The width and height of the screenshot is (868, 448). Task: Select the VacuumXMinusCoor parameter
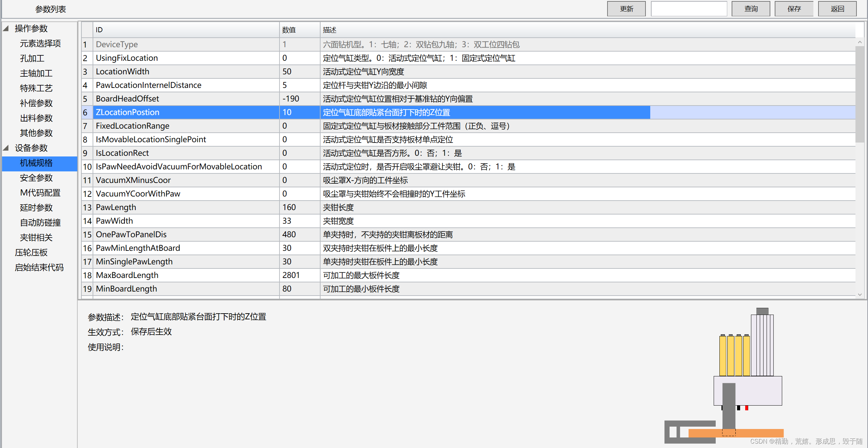(186, 180)
